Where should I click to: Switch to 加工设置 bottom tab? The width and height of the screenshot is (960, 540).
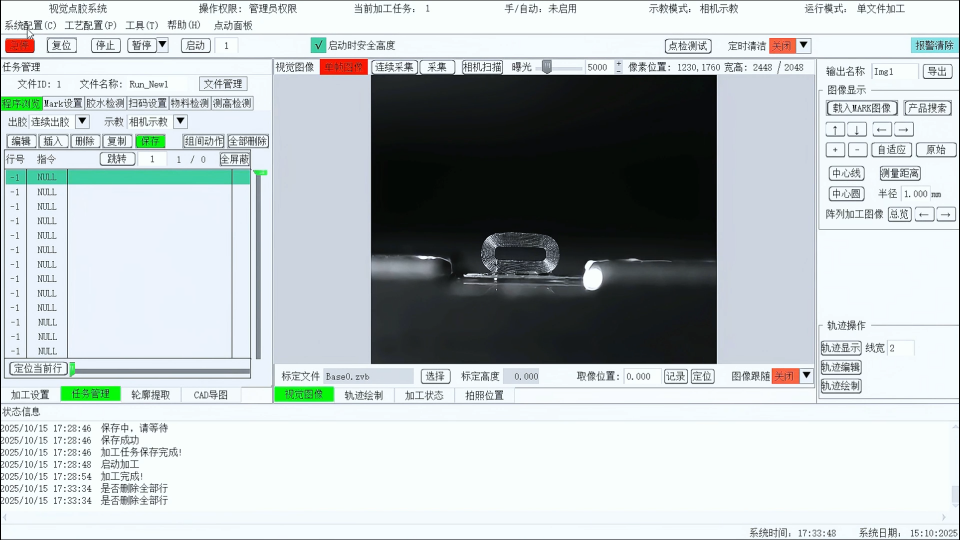coord(30,395)
